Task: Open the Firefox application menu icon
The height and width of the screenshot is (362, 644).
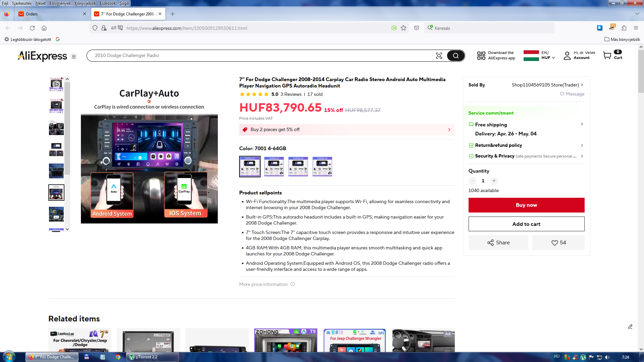Action: 636,28
